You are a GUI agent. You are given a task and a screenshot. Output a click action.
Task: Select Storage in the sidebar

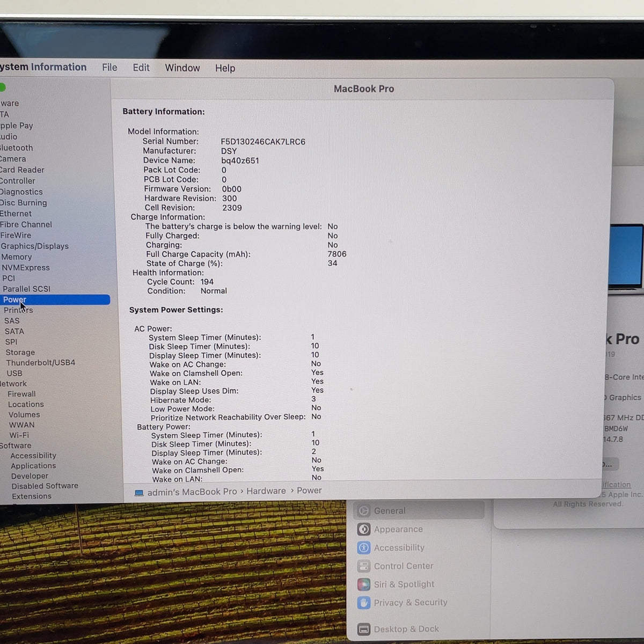[x=20, y=353]
